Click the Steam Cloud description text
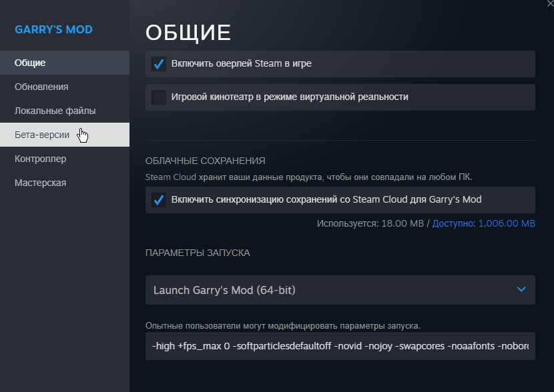The image size is (554, 392). [x=309, y=177]
